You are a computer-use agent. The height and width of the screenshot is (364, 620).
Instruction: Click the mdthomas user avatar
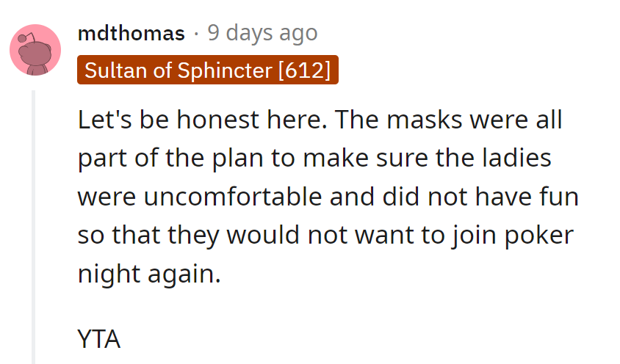pos(35,49)
